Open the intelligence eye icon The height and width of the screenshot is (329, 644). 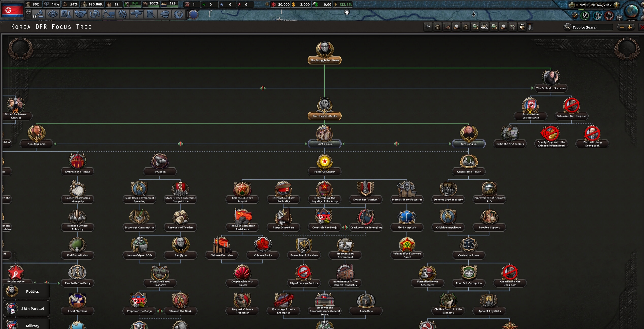tap(53, 14)
